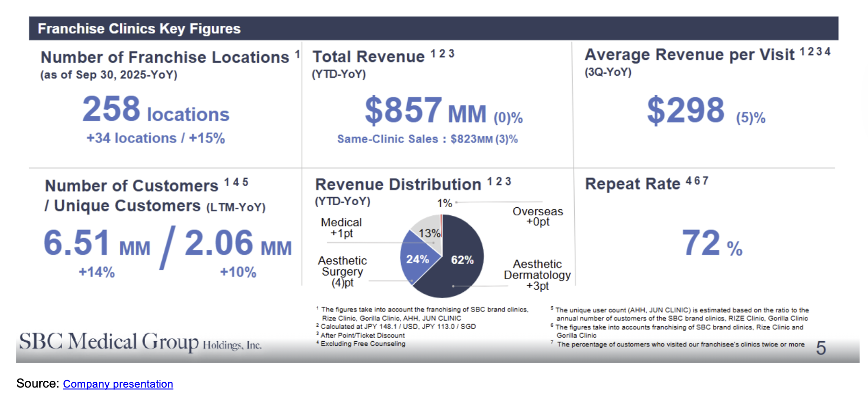Select the $857 MM total revenue value
868x400 pixels.
click(425, 111)
